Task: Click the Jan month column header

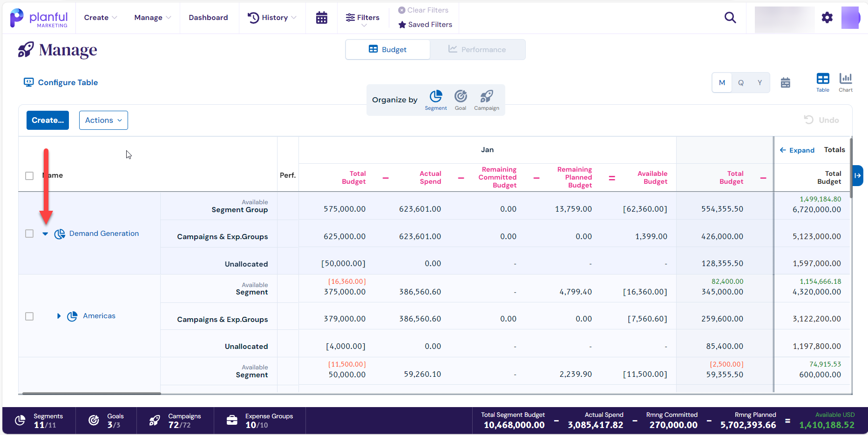Action: [487, 150]
